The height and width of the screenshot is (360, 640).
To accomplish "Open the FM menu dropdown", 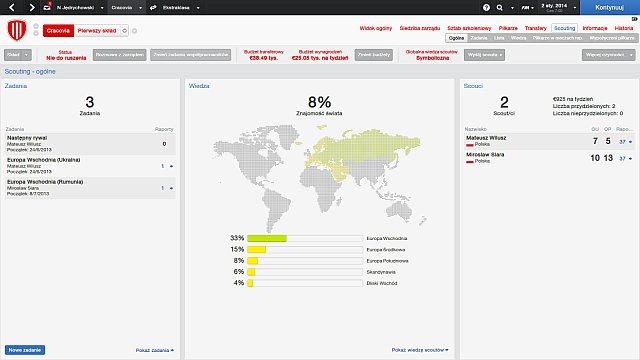I will tap(527, 7).
